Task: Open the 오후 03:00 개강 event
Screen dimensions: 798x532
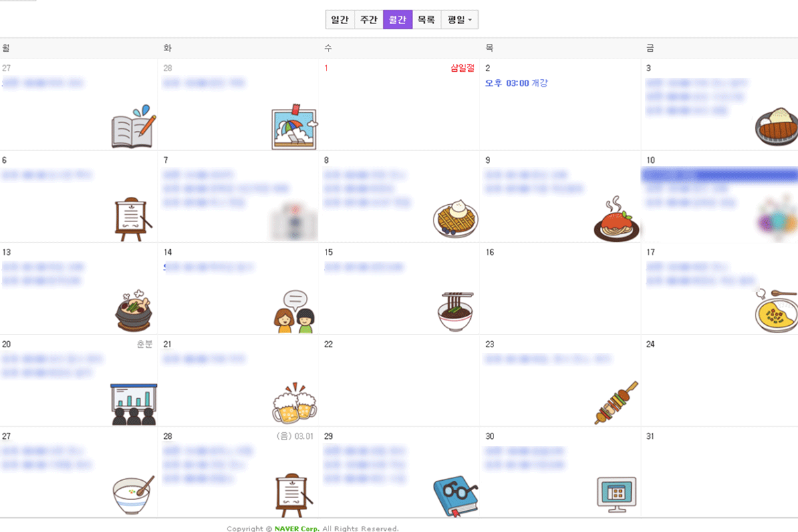Action: pos(517,83)
